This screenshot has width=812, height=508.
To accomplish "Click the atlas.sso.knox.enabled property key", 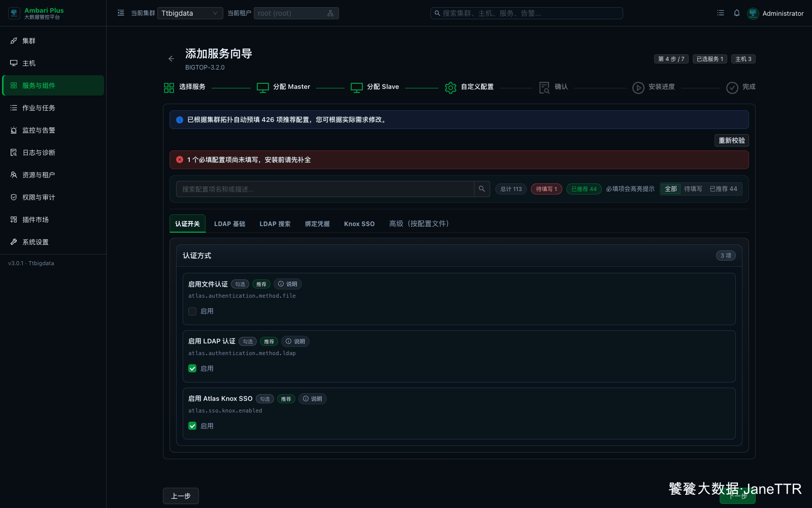I will point(225,411).
